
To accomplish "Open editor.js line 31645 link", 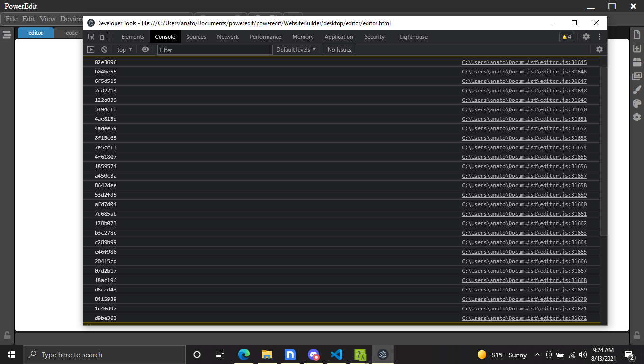I will coord(524,62).
